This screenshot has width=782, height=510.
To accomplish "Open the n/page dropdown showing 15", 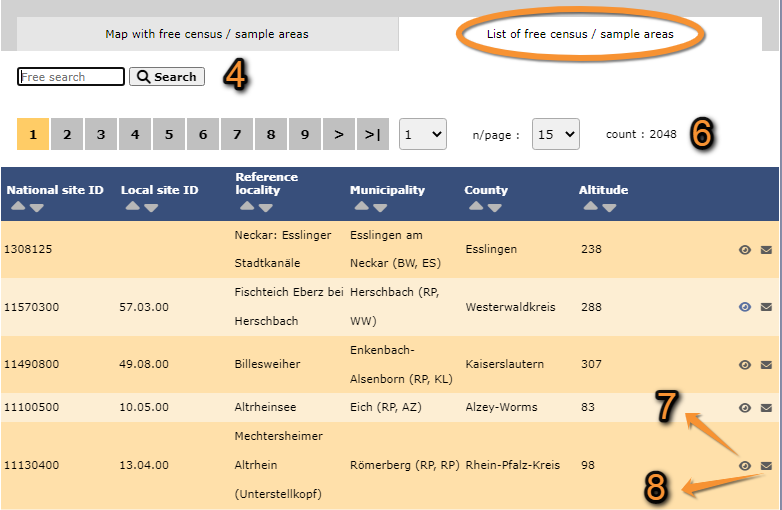I will (556, 134).
